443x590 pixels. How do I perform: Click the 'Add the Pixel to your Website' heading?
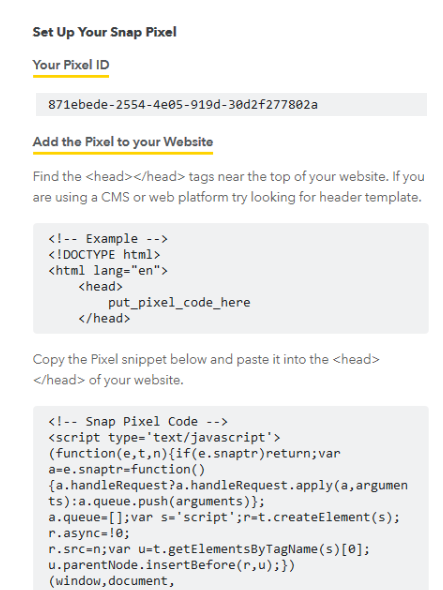coord(123,142)
